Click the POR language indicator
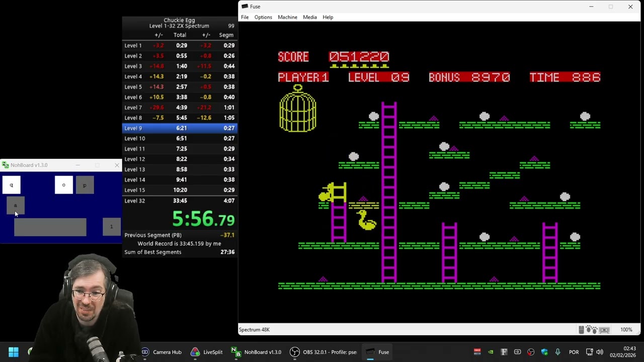This screenshot has height=362, width=644. pyautogui.click(x=574, y=352)
